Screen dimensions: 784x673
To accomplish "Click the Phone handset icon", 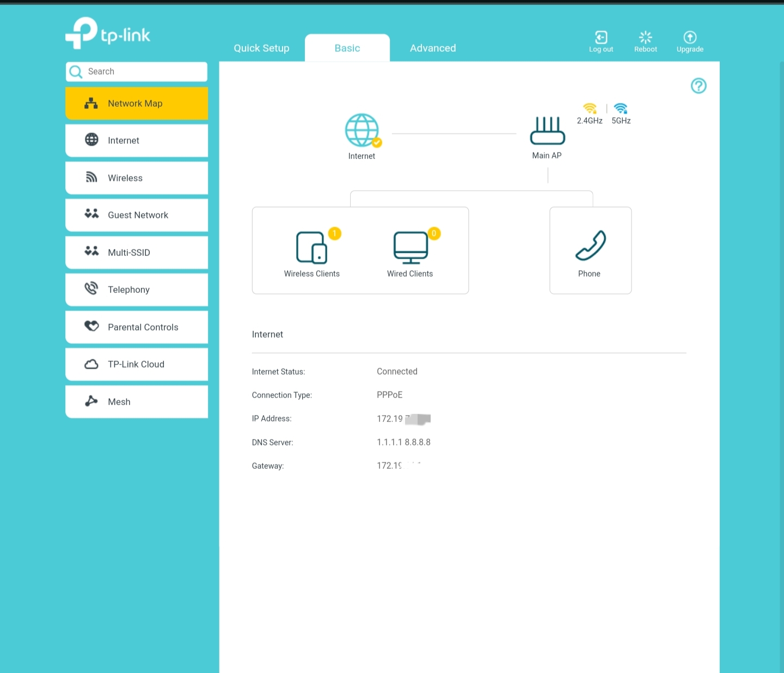I will 591,246.
